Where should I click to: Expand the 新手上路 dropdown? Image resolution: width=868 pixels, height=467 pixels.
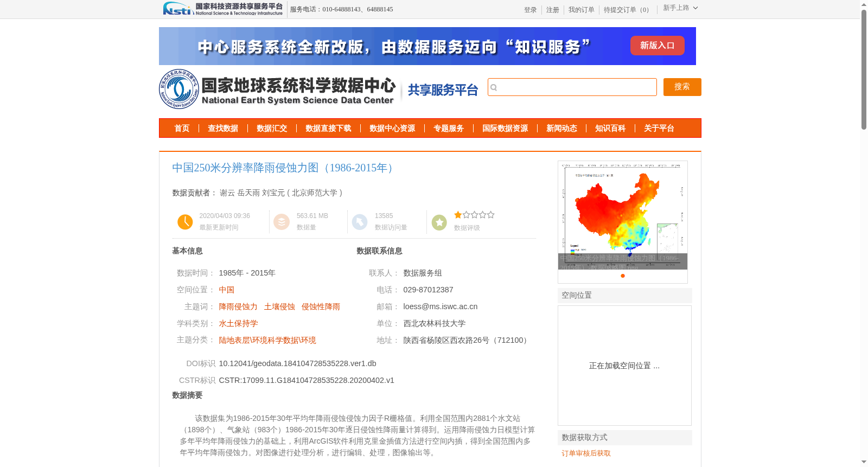coord(680,8)
